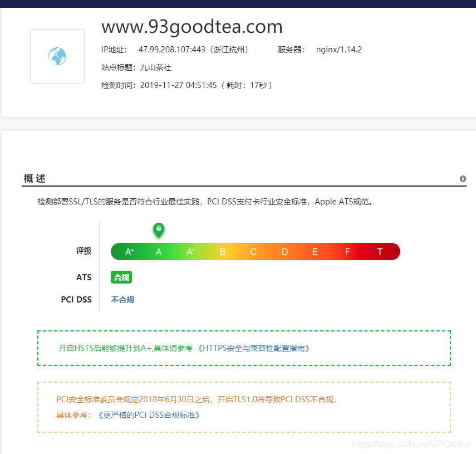Expand the PCI安全标准 orange notice box
476x454 pixels.
tap(243, 406)
